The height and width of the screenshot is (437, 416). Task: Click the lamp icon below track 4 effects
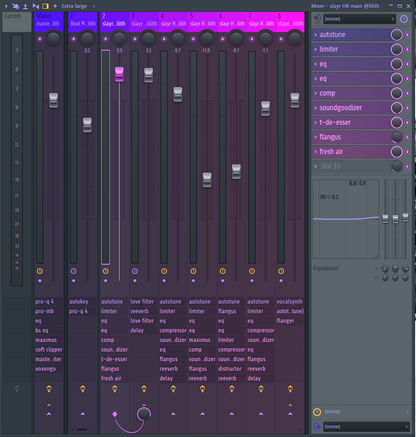[x=173, y=389]
